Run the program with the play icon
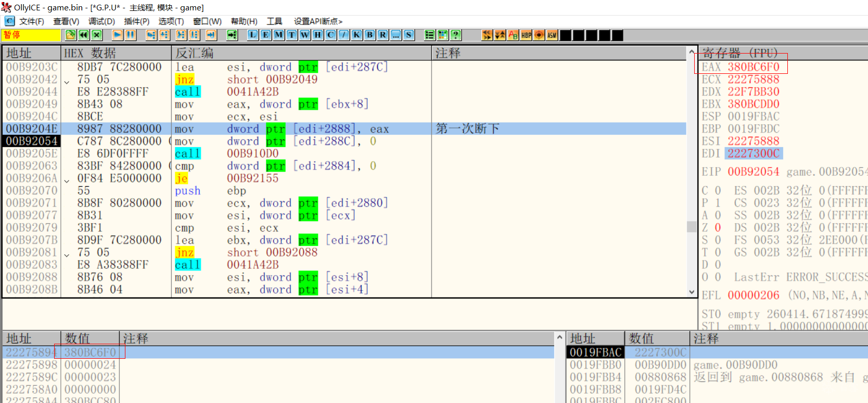The width and height of the screenshot is (868, 403). pyautogui.click(x=118, y=35)
